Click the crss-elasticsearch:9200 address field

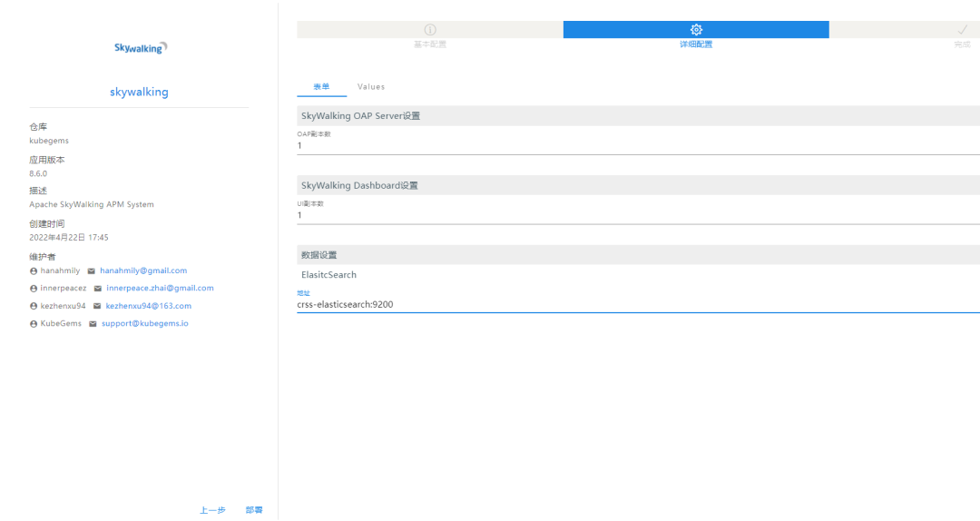click(638, 305)
